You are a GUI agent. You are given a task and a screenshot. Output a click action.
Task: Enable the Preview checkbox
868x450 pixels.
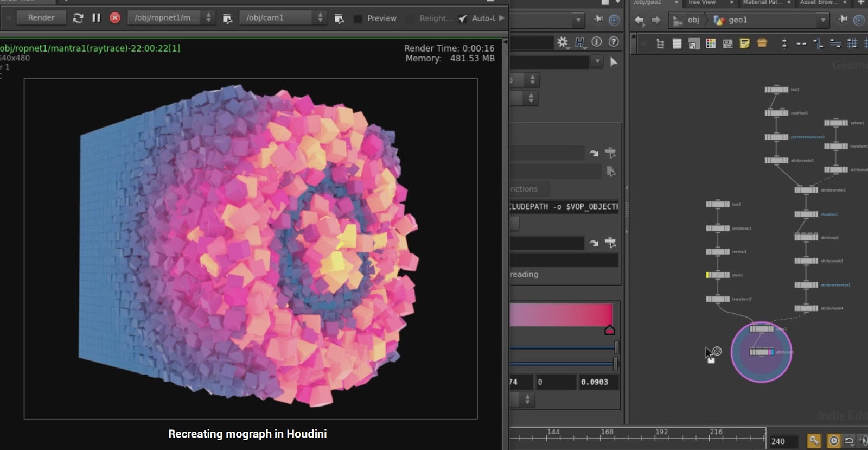tap(358, 19)
